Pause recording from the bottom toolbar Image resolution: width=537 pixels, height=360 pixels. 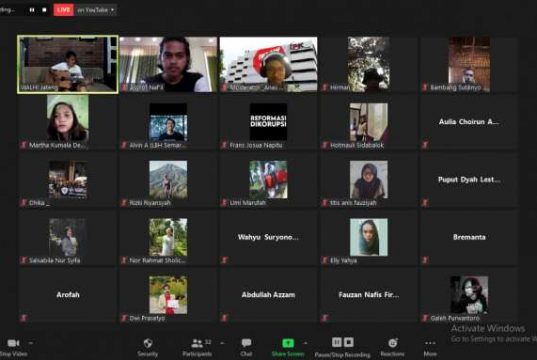point(337,342)
